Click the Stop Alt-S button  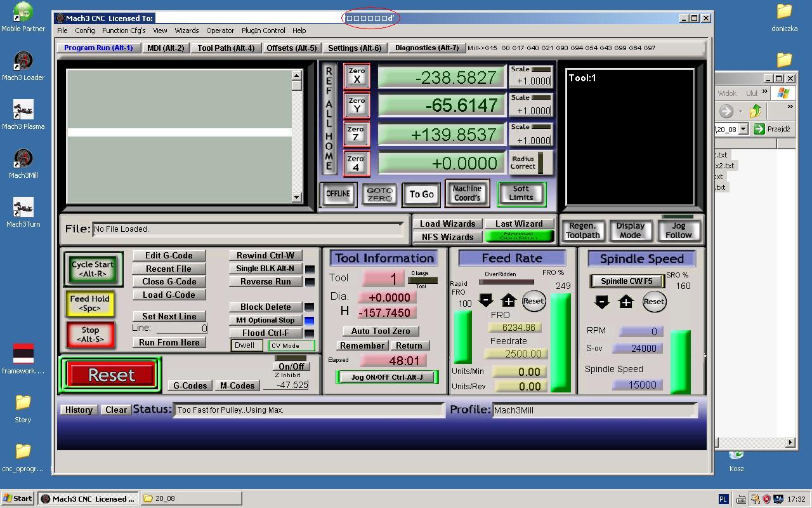[x=90, y=335]
